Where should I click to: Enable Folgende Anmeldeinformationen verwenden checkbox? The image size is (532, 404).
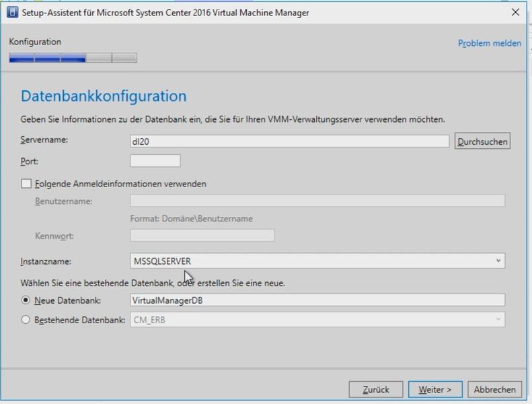tap(26, 184)
